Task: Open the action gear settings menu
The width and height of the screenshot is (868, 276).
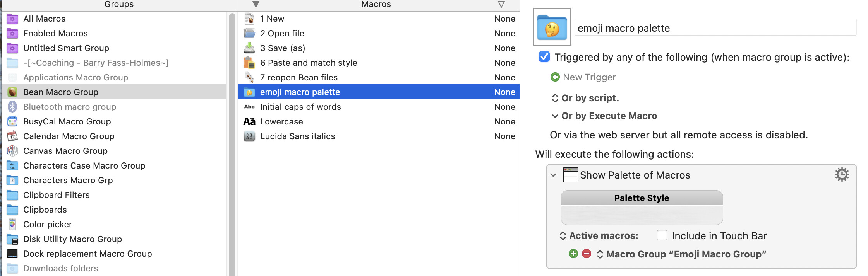Action: pyautogui.click(x=842, y=175)
